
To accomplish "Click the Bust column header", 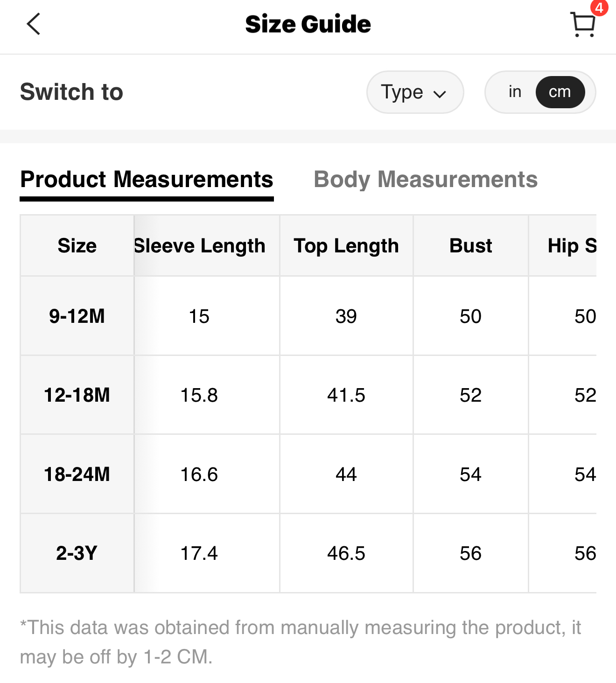I will pyautogui.click(x=470, y=246).
